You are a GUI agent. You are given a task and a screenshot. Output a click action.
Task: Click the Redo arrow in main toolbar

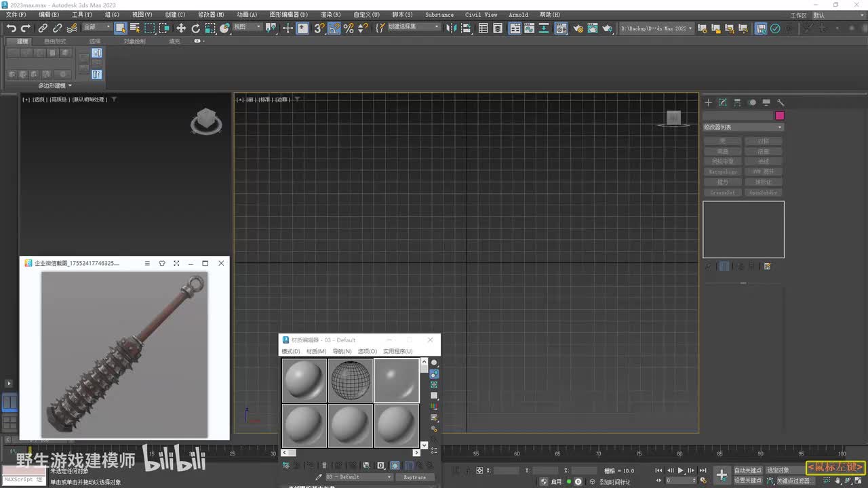(26, 28)
